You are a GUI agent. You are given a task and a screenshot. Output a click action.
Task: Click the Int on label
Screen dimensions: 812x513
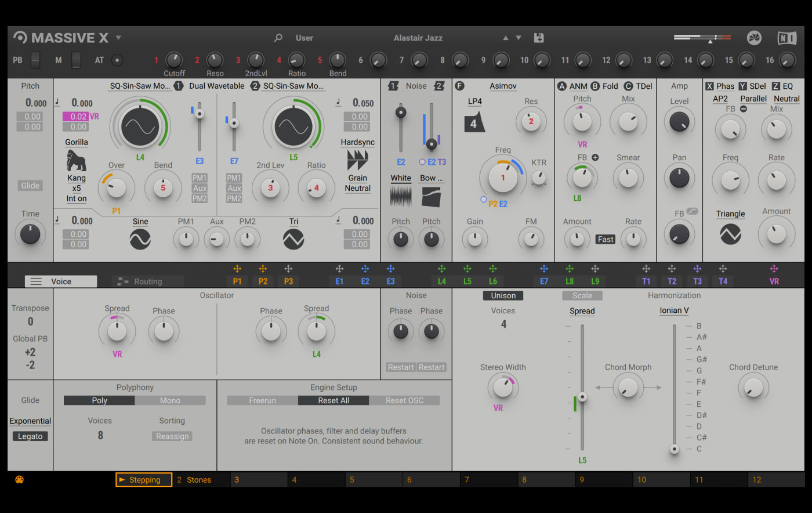point(76,198)
